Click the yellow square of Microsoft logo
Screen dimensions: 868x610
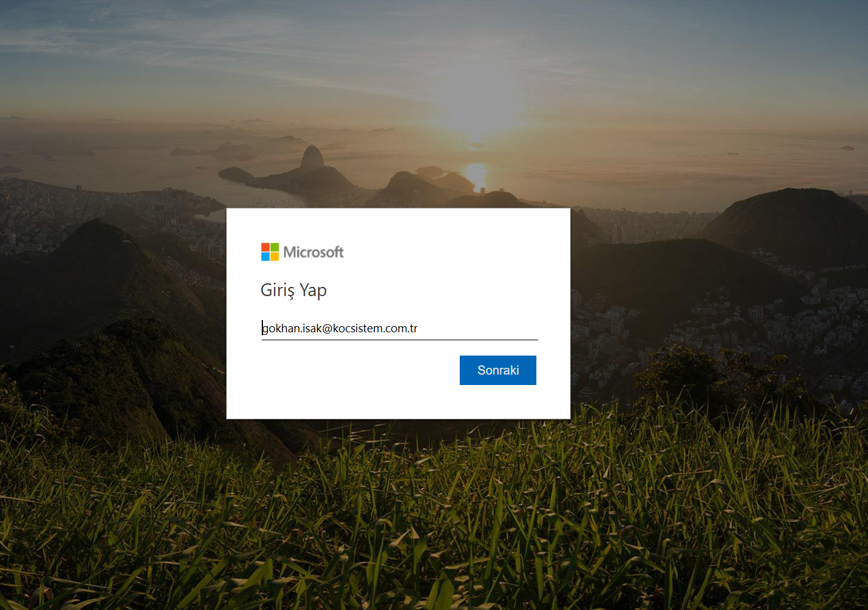tap(275, 256)
